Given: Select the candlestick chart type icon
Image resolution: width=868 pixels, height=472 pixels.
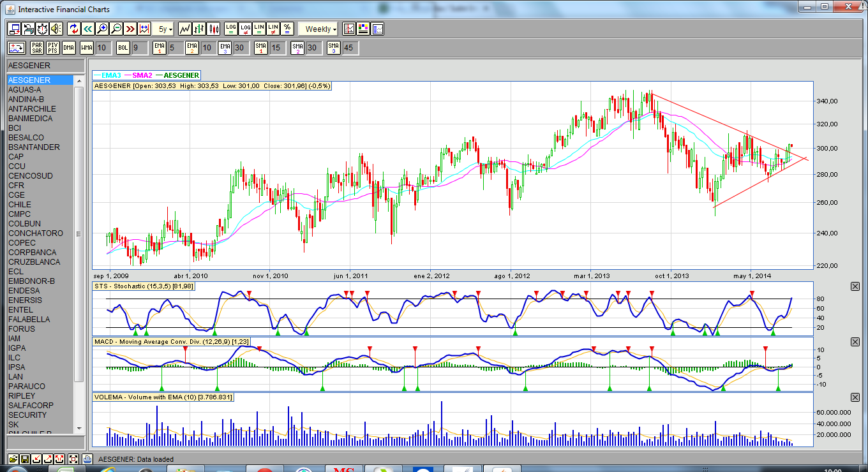Looking at the screenshot, I should (213, 29).
